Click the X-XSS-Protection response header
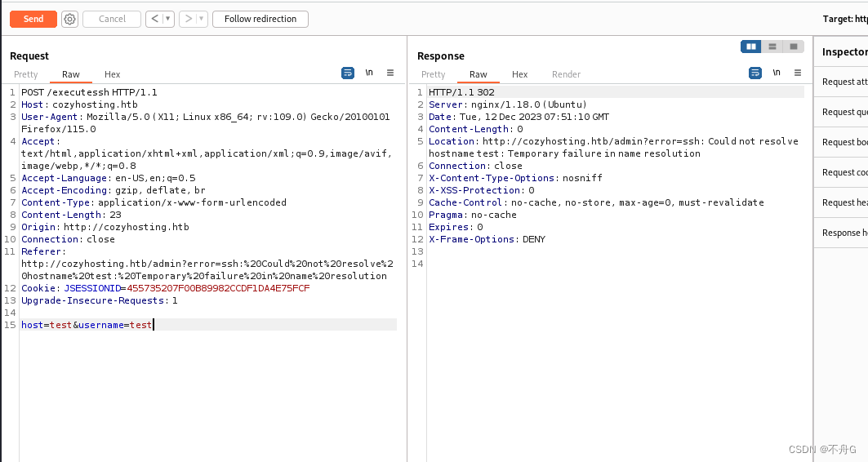This screenshot has height=462, width=868. [482, 190]
